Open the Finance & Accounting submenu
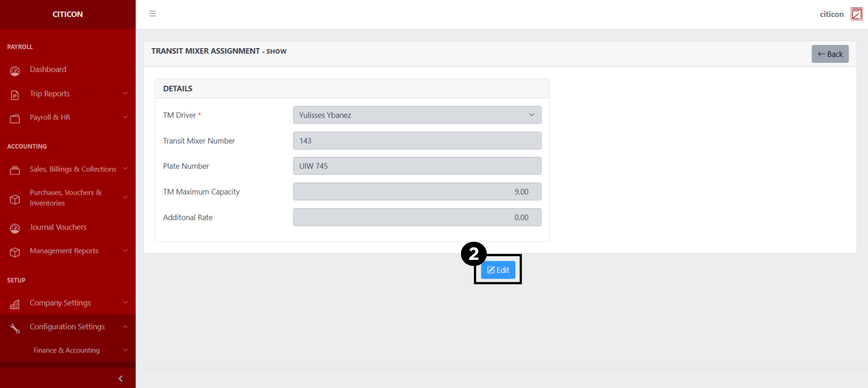Viewport: 868px width, 388px height. 68,350
